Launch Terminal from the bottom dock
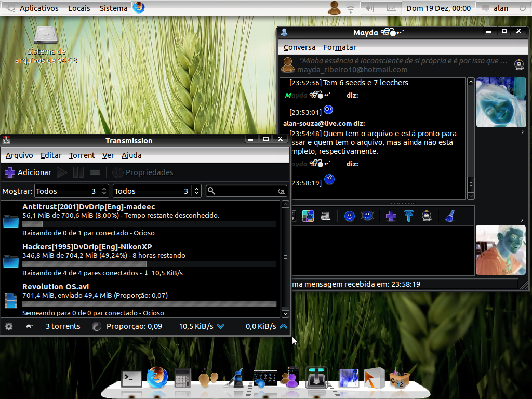Image resolution: width=532 pixels, height=399 pixels. pos(131,378)
